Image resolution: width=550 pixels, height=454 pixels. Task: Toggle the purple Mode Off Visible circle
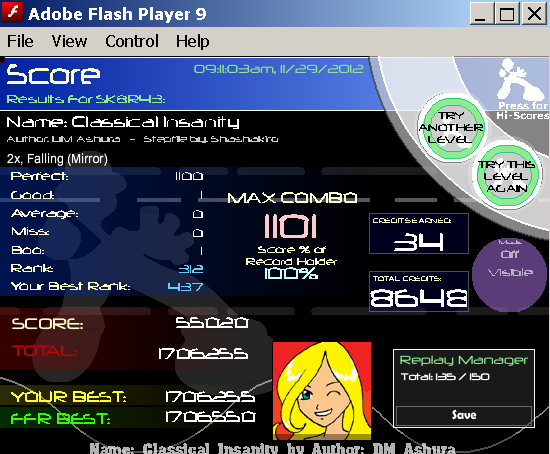coord(509,275)
